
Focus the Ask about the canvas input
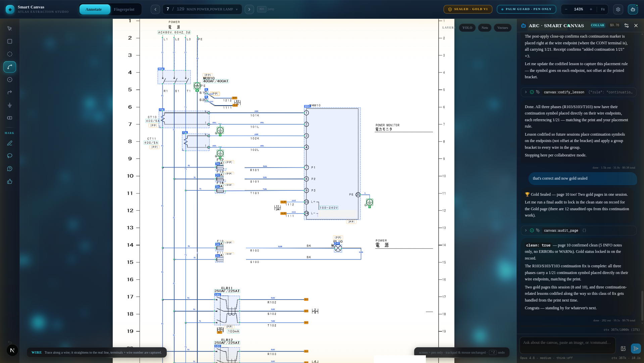[x=567, y=345]
